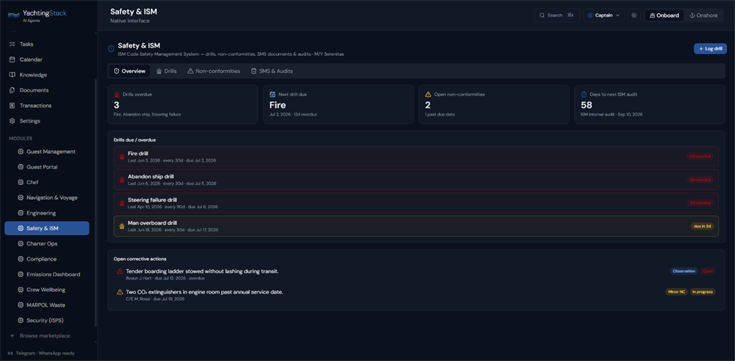The image size is (735, 361).
Task: Click the Guest Portal module icon
Action: tap(20, 167)
